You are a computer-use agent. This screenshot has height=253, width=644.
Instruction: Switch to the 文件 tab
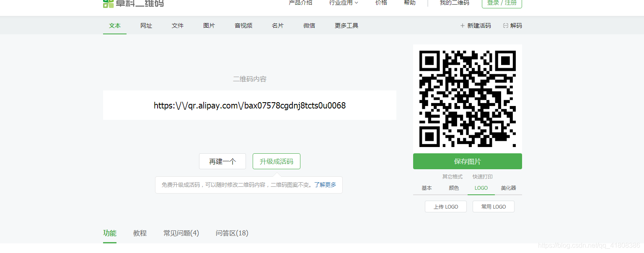[x=178, y=26]
